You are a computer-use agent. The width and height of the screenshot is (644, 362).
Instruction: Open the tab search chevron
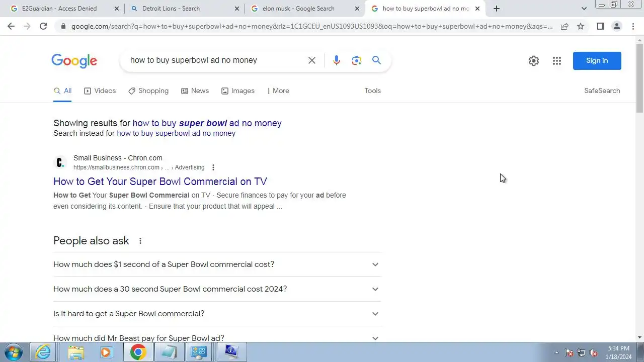click(584, 9)
